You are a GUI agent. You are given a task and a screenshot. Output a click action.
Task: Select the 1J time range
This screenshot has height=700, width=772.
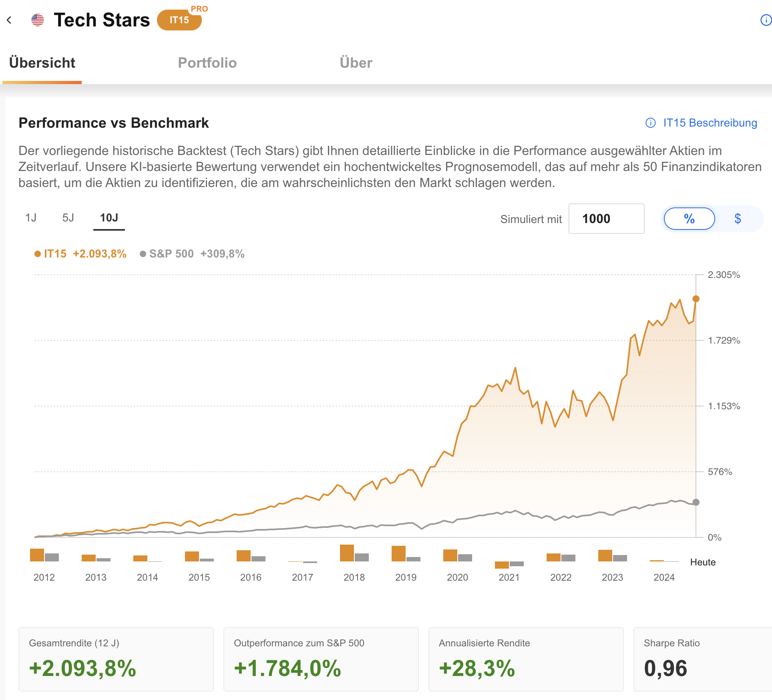pos(31,217)
